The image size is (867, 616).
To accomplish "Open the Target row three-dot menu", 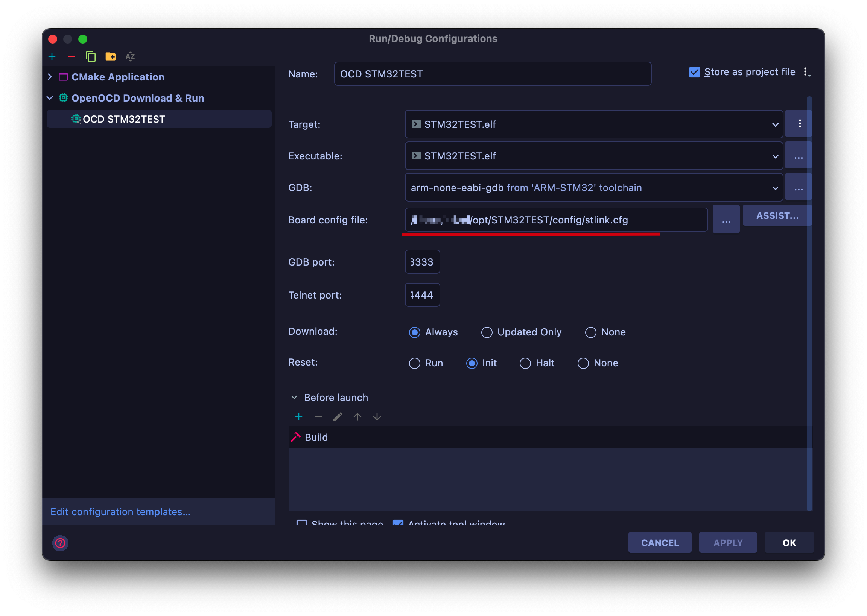I will 799,124.
